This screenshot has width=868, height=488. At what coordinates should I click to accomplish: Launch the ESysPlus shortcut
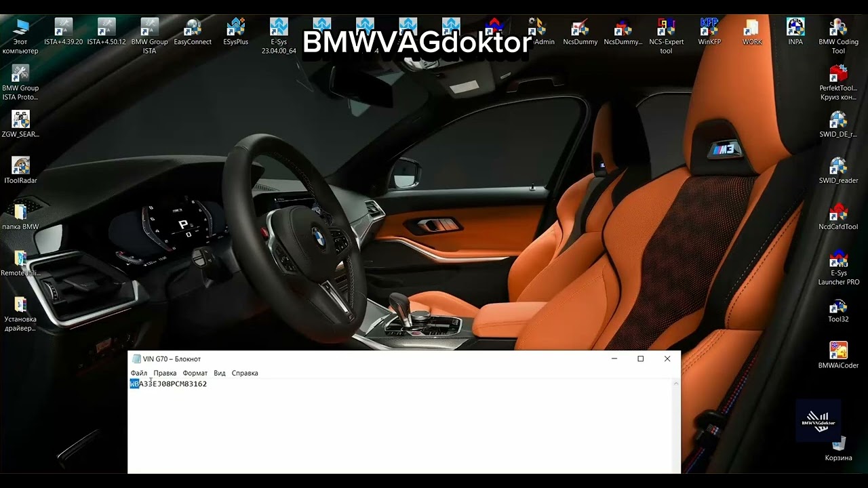[x=235, y=32]
